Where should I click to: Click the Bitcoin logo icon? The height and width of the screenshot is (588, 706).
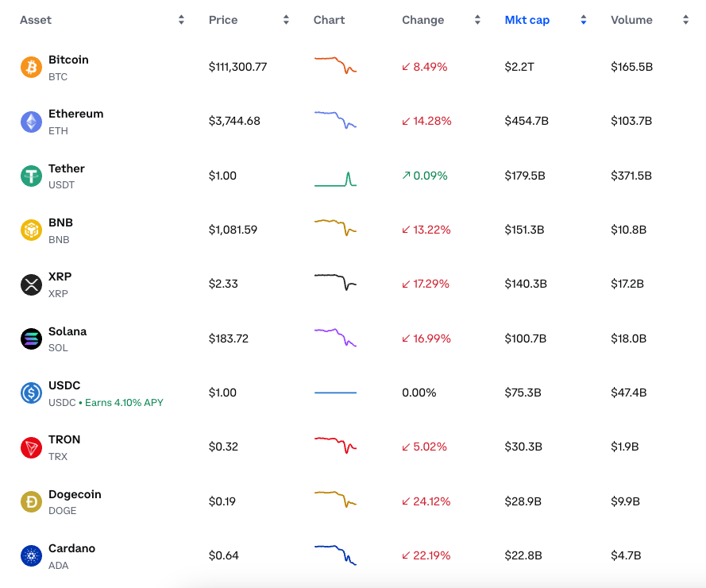(x=32, y=67)
